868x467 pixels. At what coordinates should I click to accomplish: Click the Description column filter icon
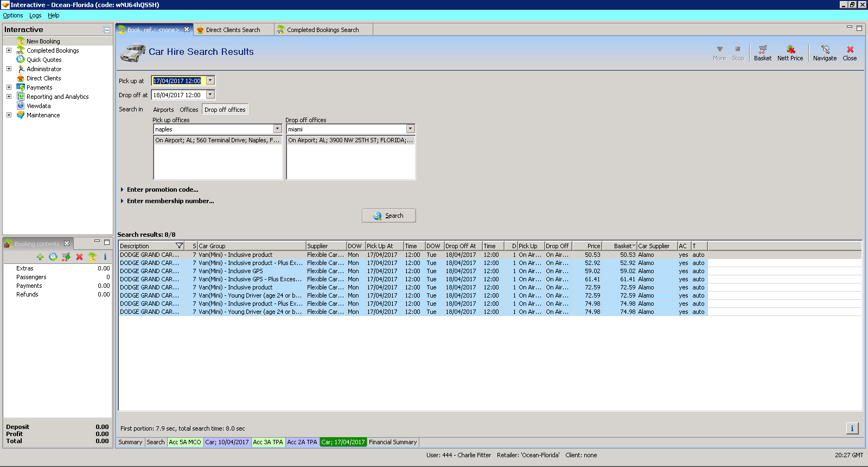(x=180, y=246)
